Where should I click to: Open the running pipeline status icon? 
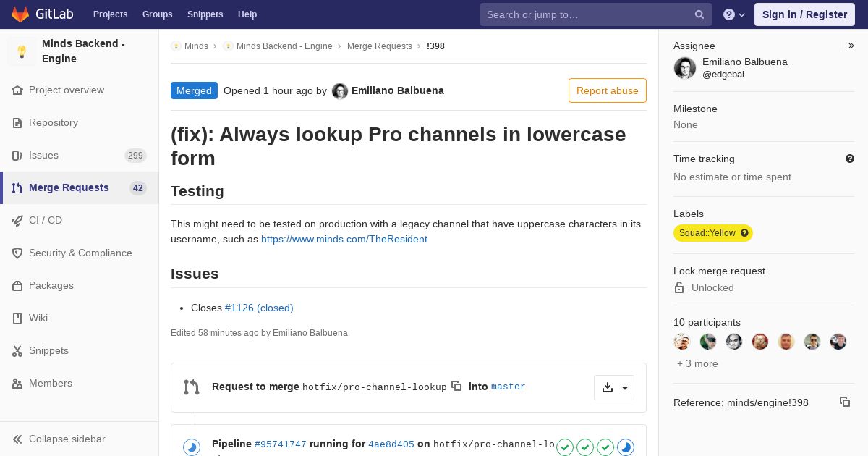tap(191, 447)
